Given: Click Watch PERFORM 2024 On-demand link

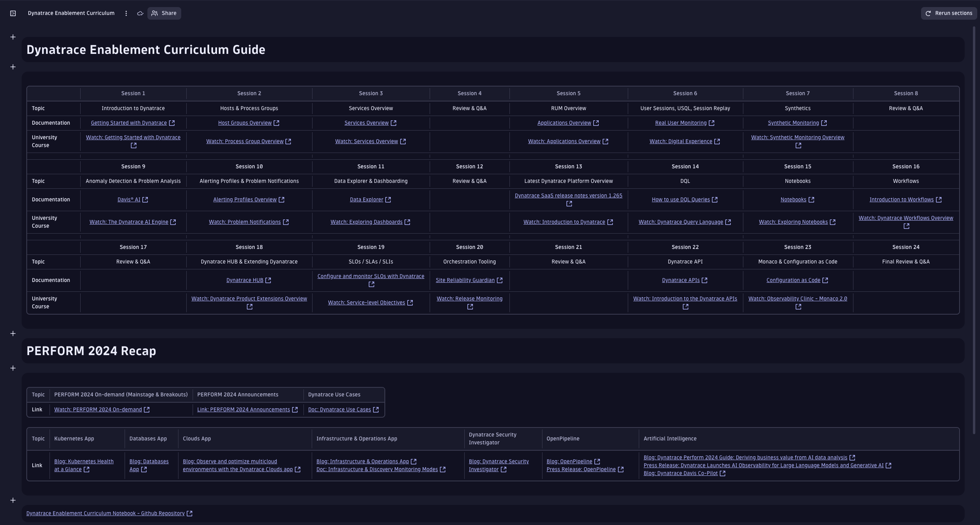Looking at the screenshot, I should pos(98,409).
